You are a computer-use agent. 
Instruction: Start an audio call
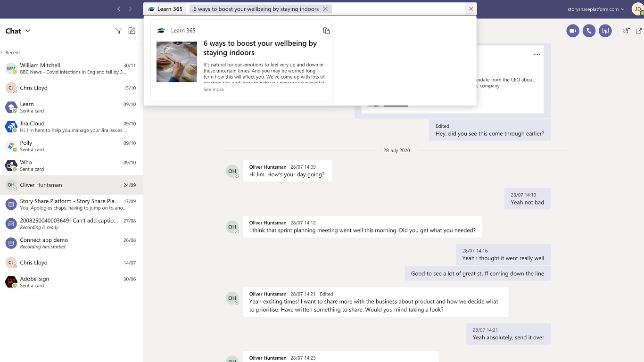point(589,31)
